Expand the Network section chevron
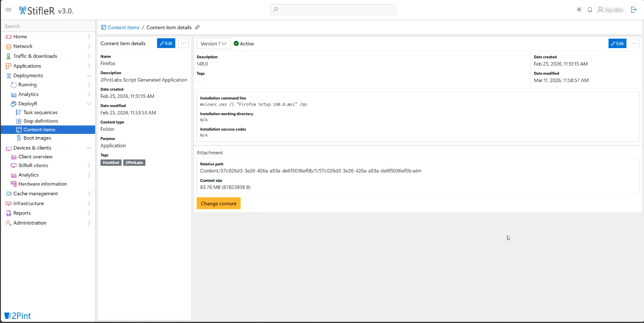This screenshot has height=323, width=644. (89, 46)
